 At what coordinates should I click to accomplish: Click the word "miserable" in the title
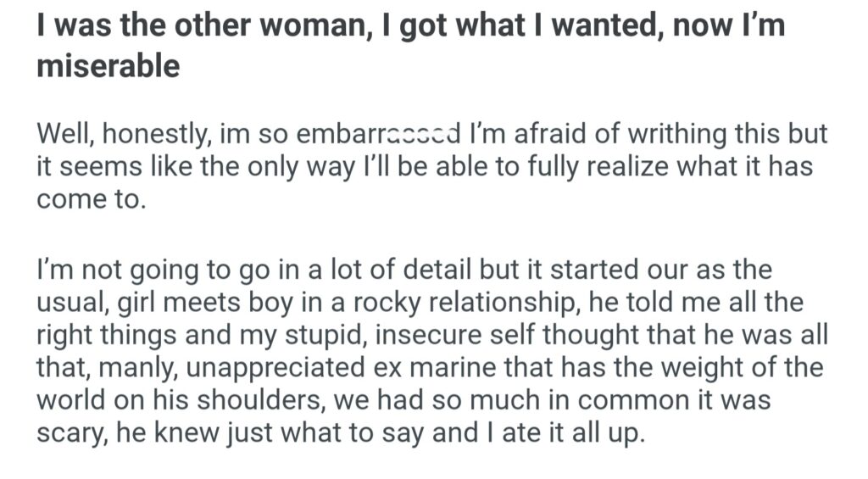click(108, 66)
